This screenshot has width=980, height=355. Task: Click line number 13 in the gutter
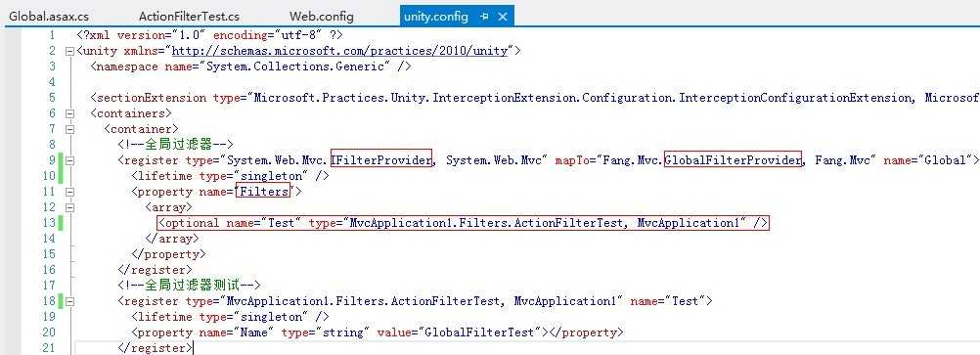pyautogui.click(x=49, y=223)
